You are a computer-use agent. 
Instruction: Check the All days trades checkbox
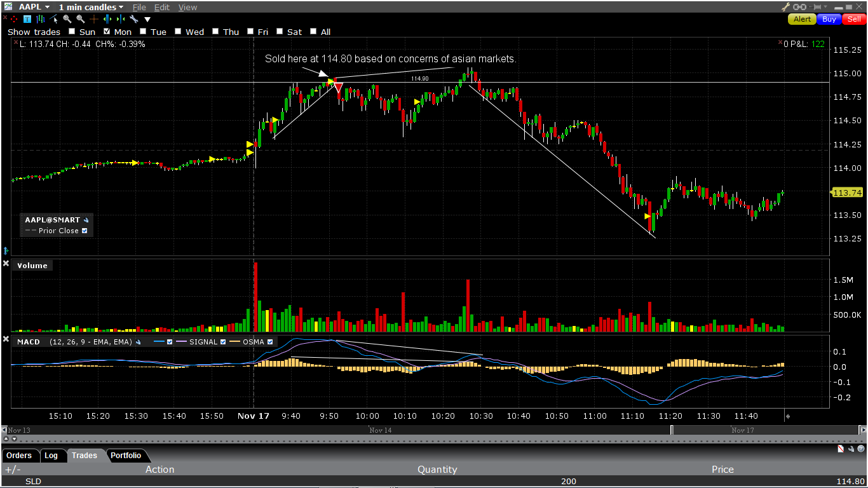tap(313, 31)
